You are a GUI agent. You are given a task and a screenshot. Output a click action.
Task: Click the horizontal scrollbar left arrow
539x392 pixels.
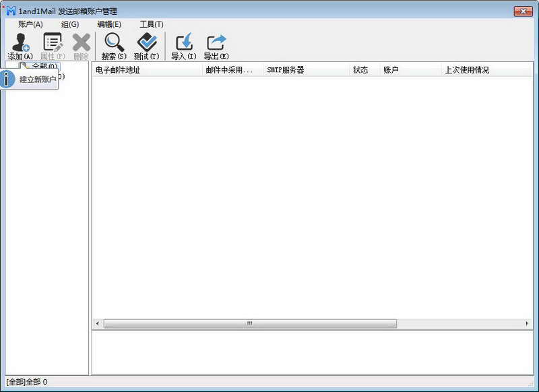(x=98, y=324)
